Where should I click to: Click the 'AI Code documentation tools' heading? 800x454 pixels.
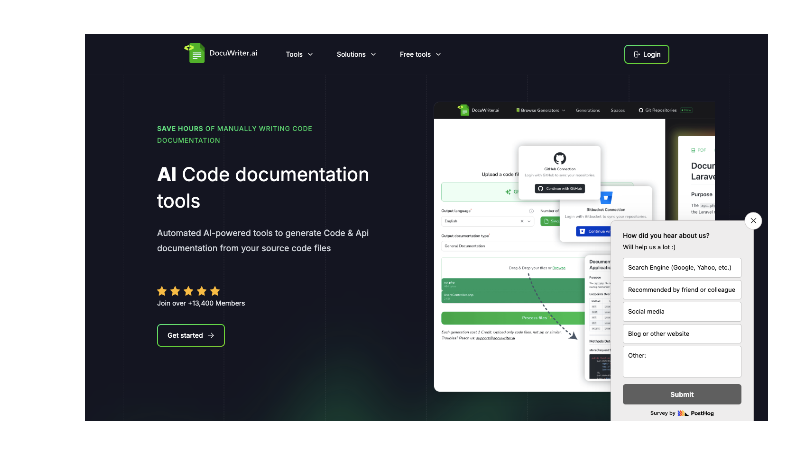[x=263, y=188]
